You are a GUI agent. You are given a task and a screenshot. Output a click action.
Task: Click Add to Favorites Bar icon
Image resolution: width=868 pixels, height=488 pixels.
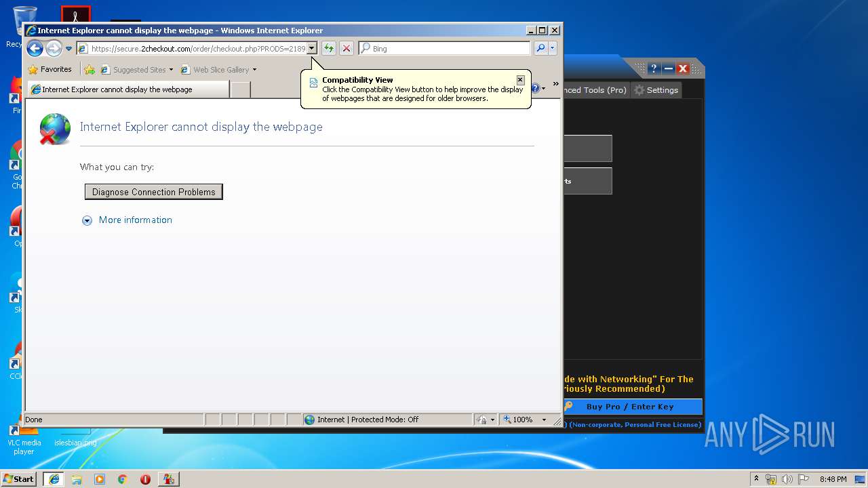90,69
